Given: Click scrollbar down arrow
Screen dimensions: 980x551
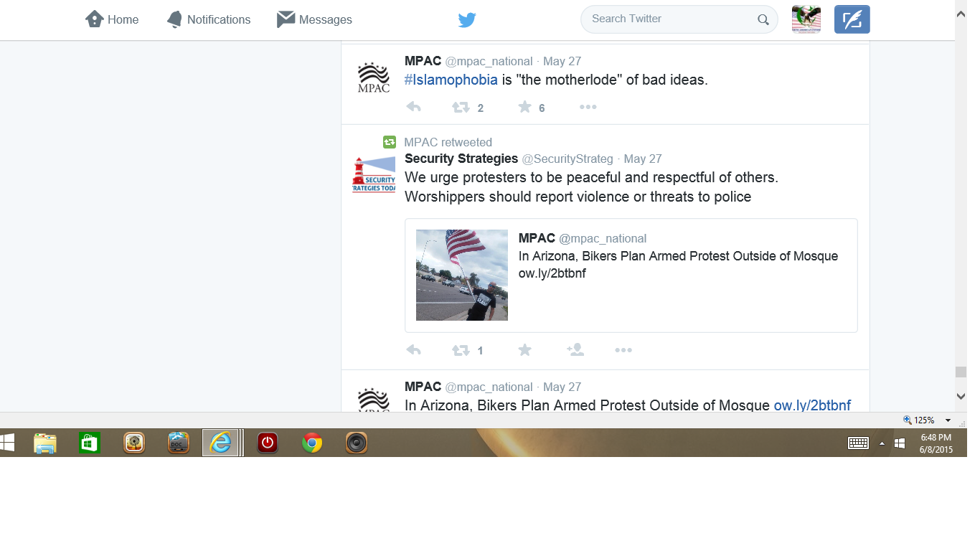Looking at the screenshot, I should click(961, 396).
